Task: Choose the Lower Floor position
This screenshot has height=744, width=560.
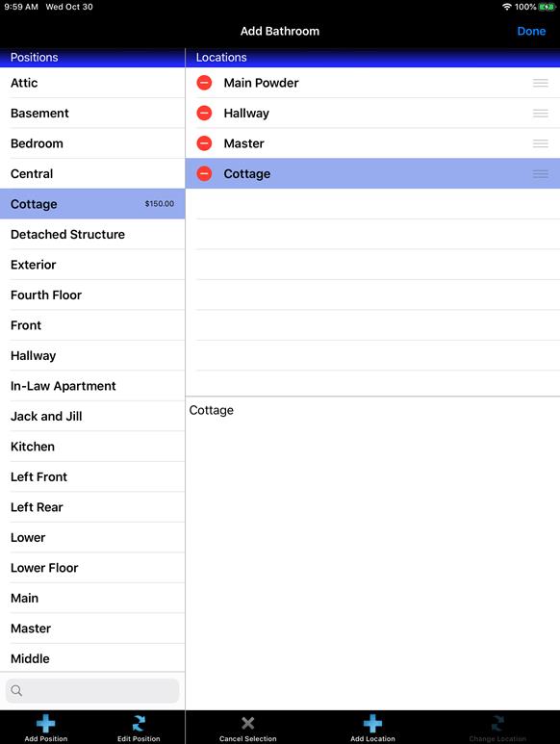Action: 92,568
